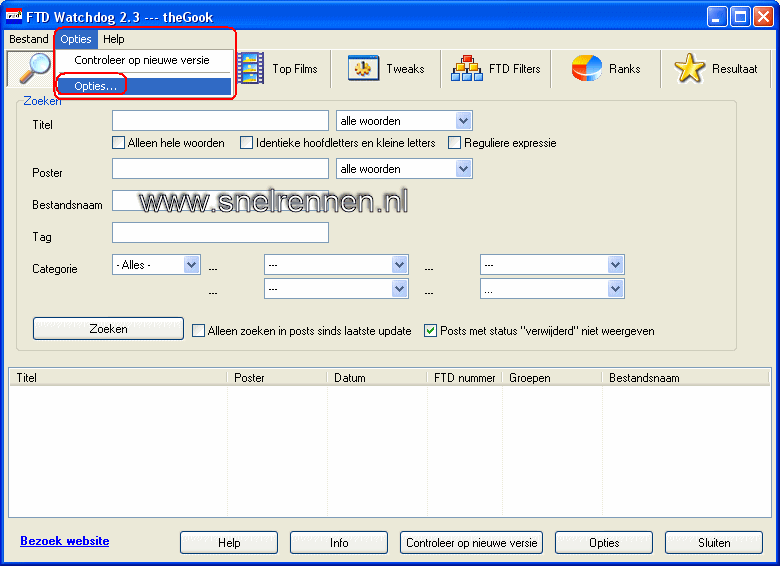This screenshot has height=566, width=780.
Task: Open the FTD Filters blocks icon
Action: [467, 69]
